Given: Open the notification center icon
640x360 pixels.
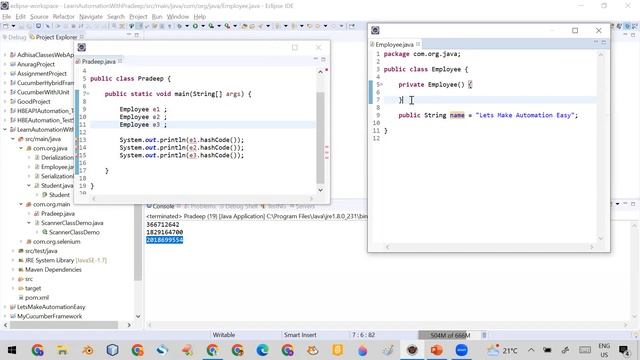Looking at the screenshot, I should 624,350.
